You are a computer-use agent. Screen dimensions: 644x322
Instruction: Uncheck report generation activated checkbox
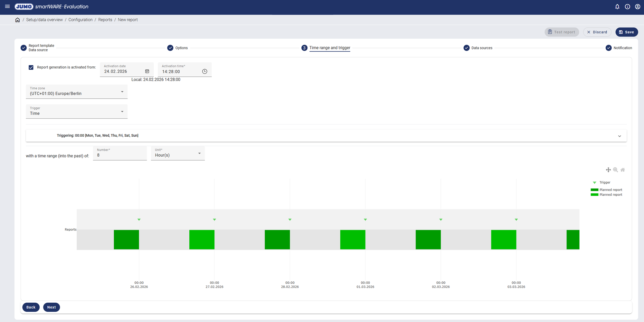click(x=31, y=67)
